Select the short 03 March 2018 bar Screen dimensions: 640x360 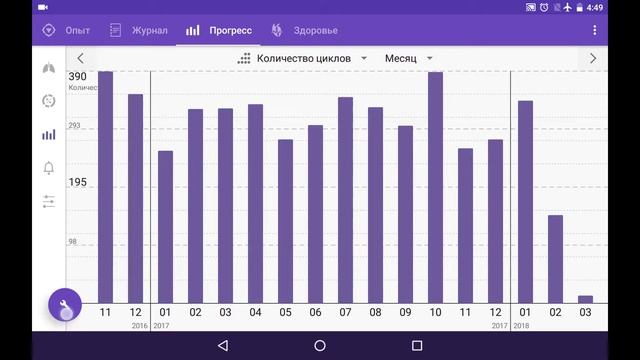(x=585, y=300)
